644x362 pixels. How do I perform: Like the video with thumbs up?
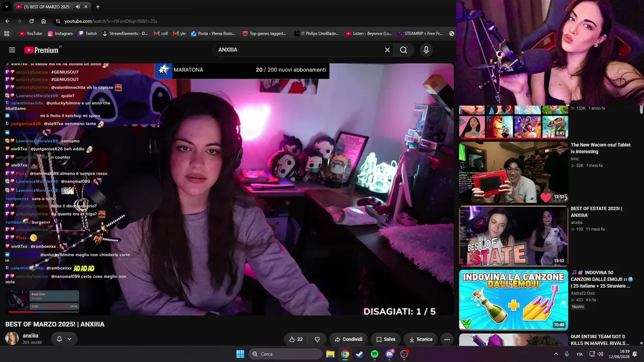[x=296, y=339]
